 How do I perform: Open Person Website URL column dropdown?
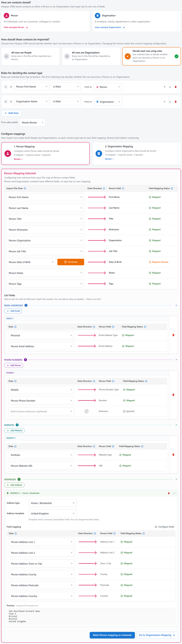point(41,466)
